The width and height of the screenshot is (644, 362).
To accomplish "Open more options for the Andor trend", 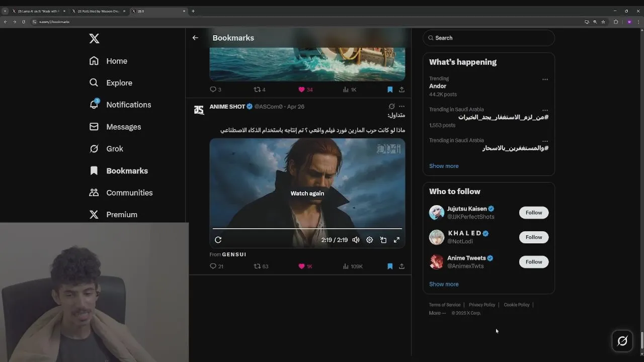I will [545, 79].
